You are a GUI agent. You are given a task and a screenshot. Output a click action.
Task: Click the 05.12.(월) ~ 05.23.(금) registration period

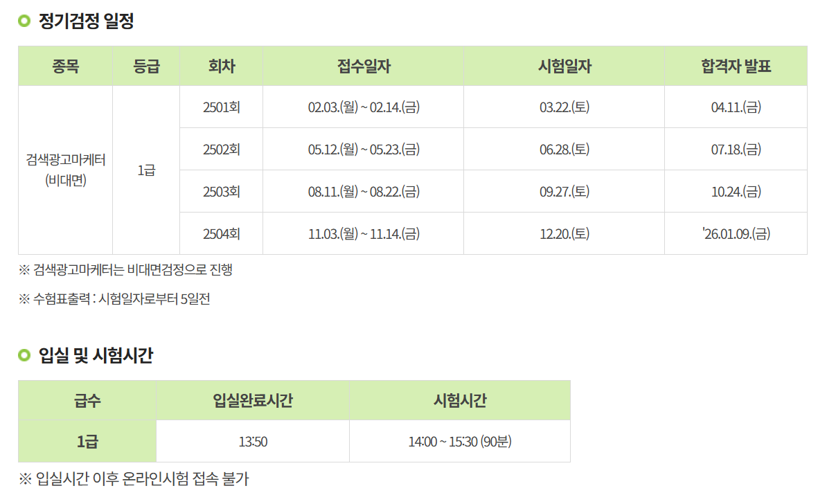[x=364, y=150]
